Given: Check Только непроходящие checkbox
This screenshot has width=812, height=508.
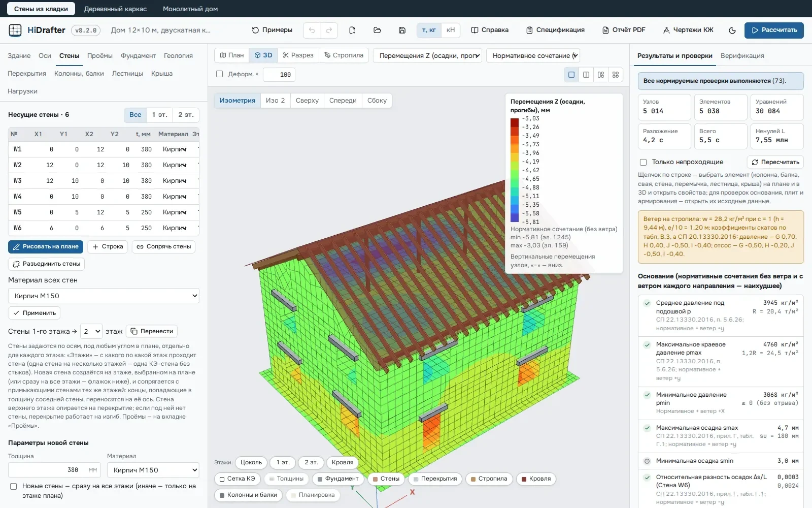Looking at the screenshot, I should pyautogui.click(x=643, y=162).
